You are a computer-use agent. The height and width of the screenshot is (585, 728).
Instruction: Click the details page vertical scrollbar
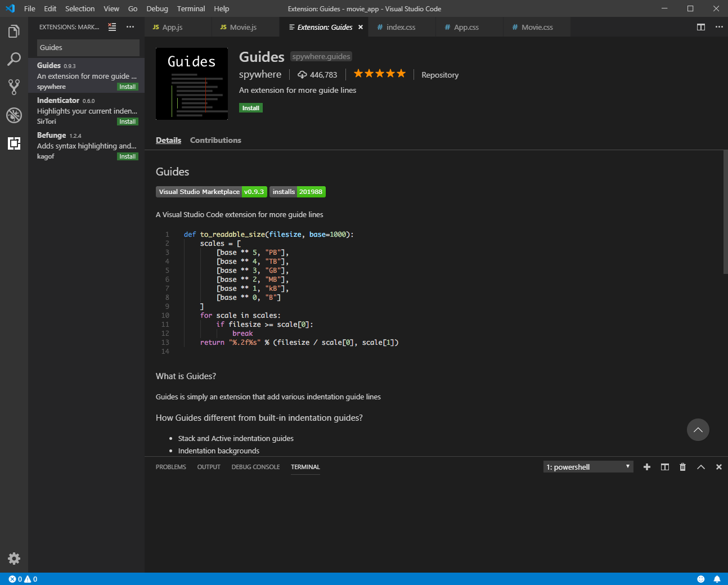pyautogui.click(x=726, y=212)
